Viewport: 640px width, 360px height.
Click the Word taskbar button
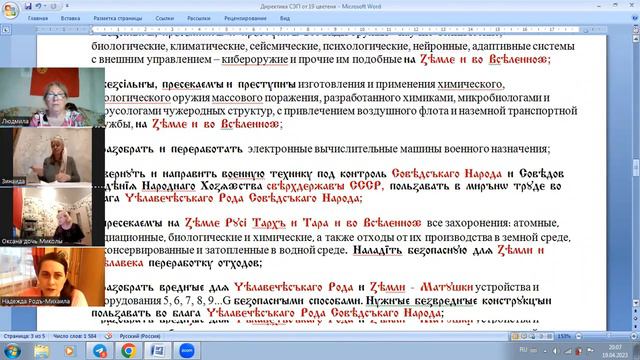click(x=158, y=351)
